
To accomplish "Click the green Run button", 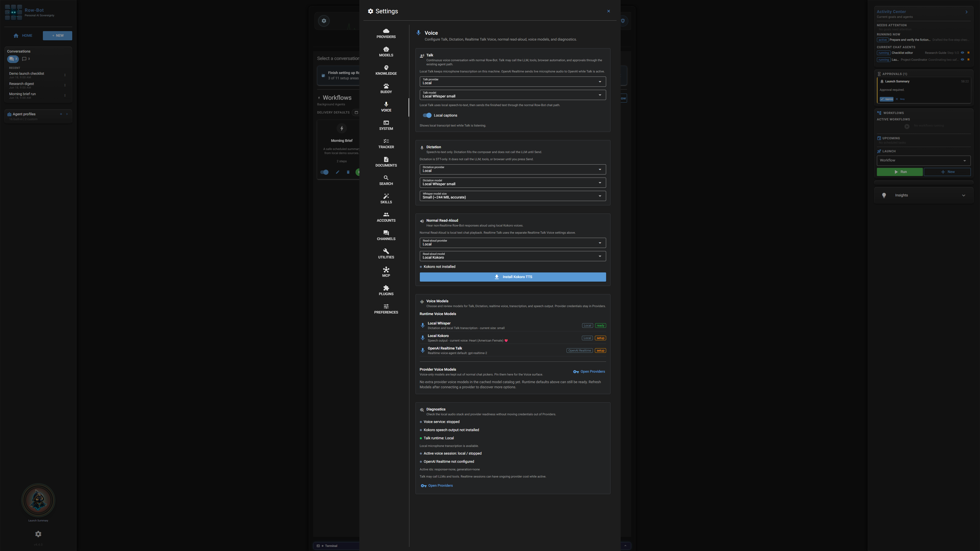I will 899,172.
